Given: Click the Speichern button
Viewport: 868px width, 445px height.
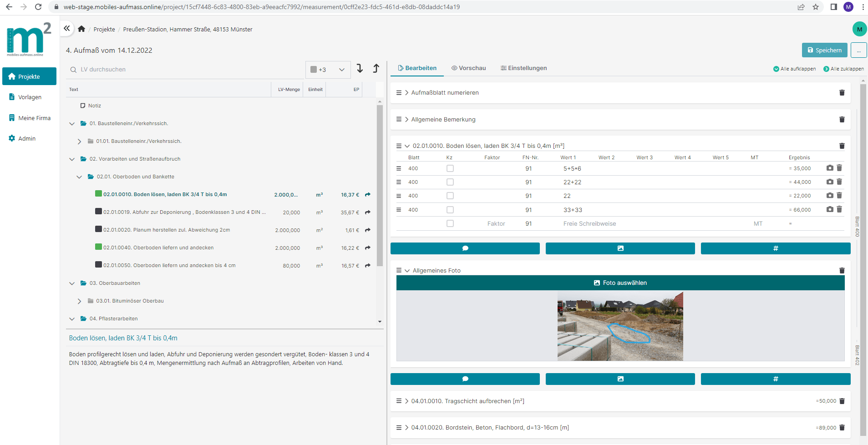Looking at the screenshot, I should [x=824, y=51].
